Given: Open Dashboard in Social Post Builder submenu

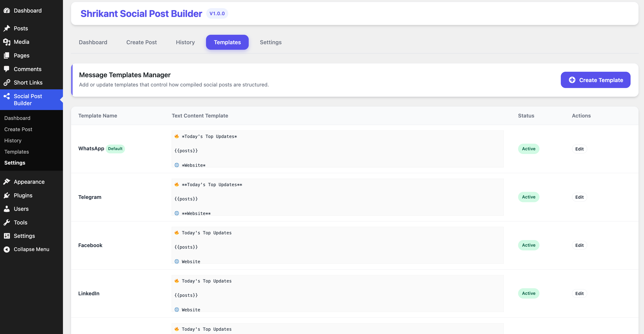Looking at the screenshot, I should [x=17, y=118].
